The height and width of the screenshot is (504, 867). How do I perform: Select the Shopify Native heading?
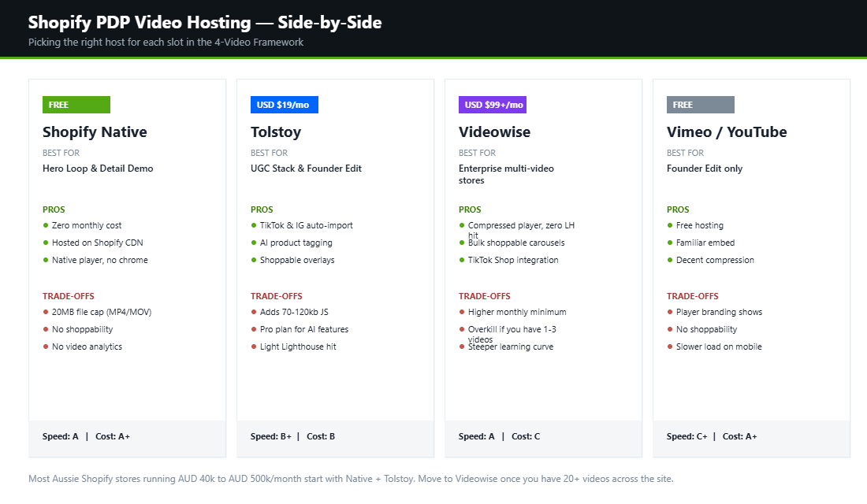(x=95, y=132)
